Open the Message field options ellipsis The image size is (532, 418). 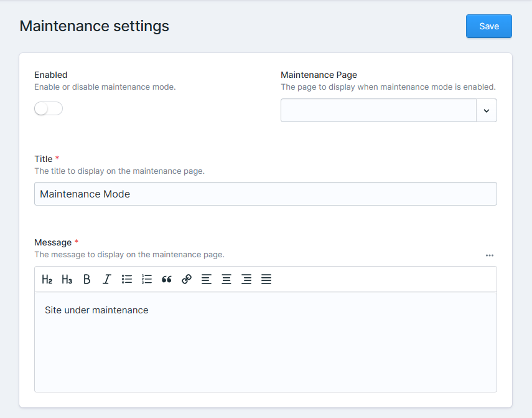pyautogui.click(x=490, y=255)
